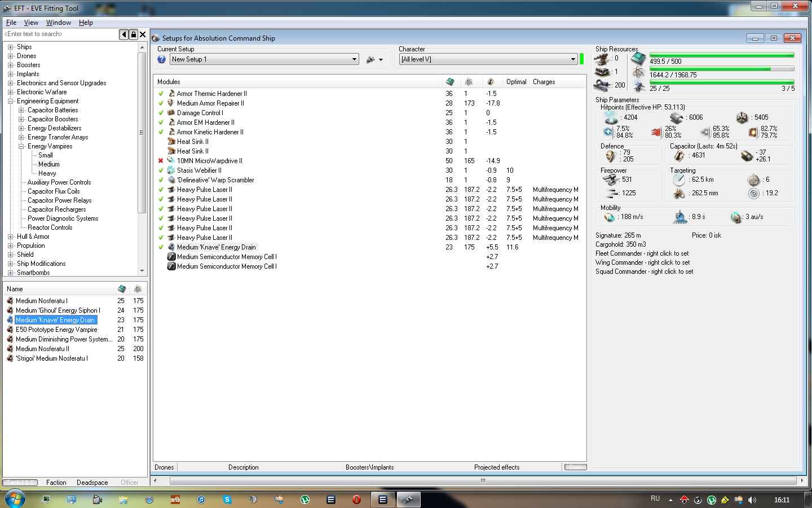The width and height of the screenshot is (812, 508).
Task: Click the max locked targets icon by 6
Action: pyautogui.click(x=754, y=180)
